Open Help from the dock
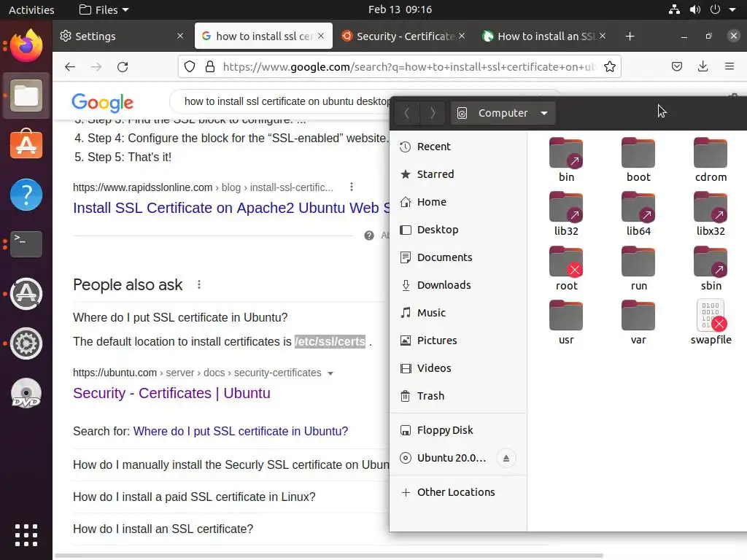Image resolution: width=747 pixels, height=560 pixels. click(x=26, y=194)
